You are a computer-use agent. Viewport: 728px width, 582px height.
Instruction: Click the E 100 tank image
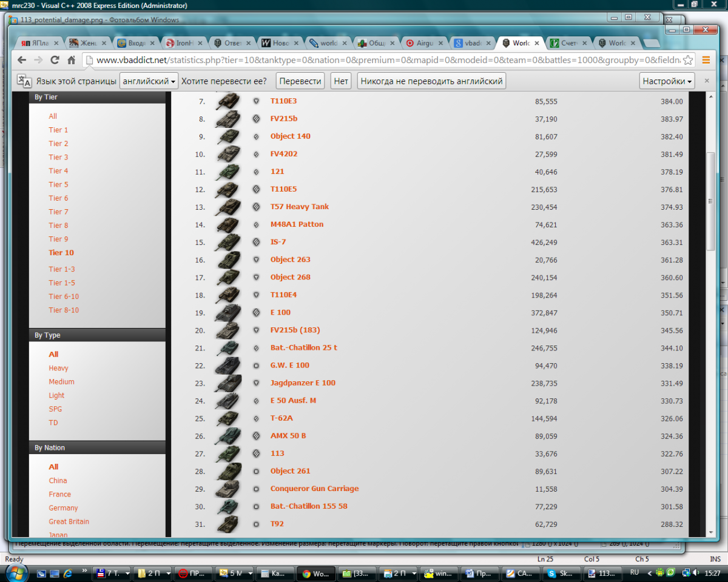click(x=228, y=313)
